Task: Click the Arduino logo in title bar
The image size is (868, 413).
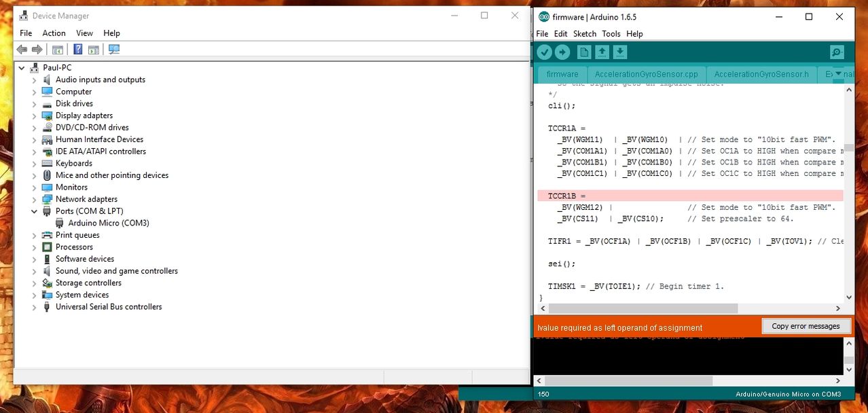Action: (x=543, y=17)
